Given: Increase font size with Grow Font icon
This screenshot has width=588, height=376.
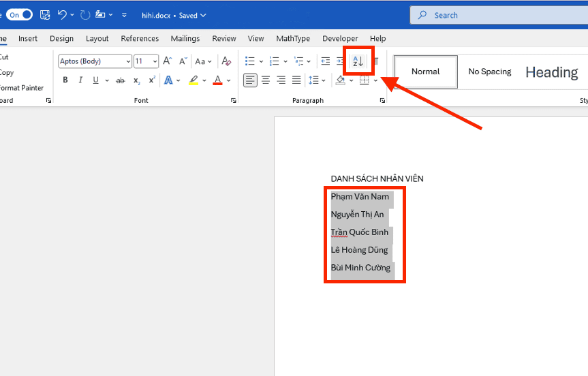Looking at the screenshot, I should pos(167,61).
